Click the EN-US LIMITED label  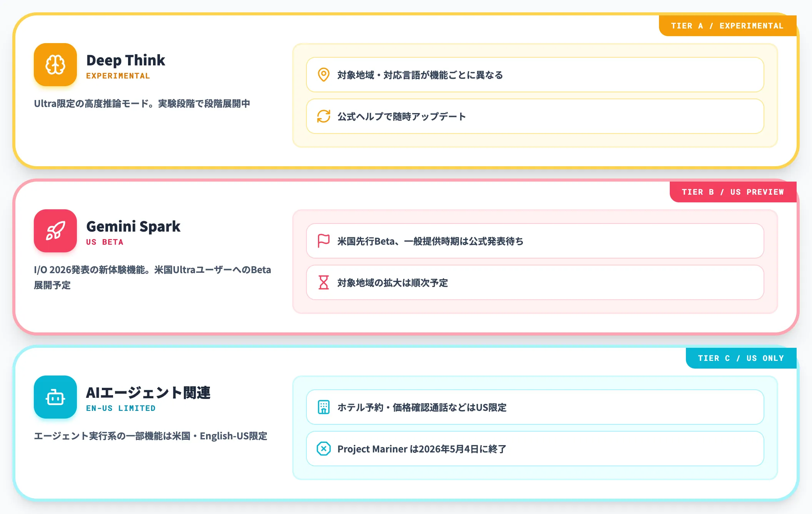[x=121, y=408]
